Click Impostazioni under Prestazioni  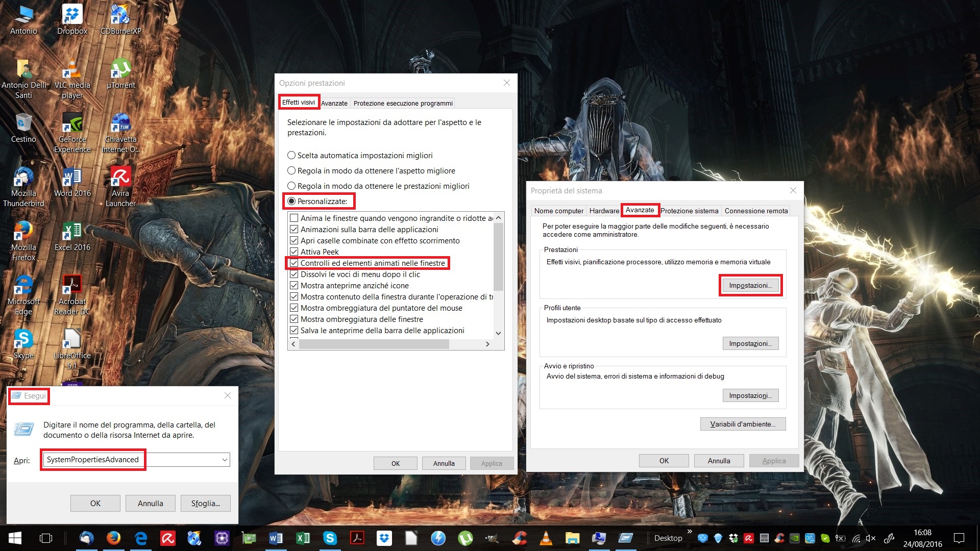click(x=750, y=285)
